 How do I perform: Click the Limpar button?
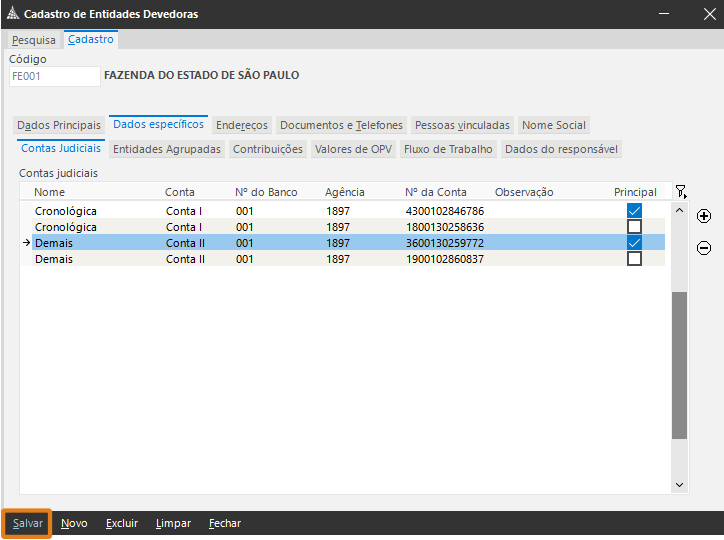[x=173, y=523]
